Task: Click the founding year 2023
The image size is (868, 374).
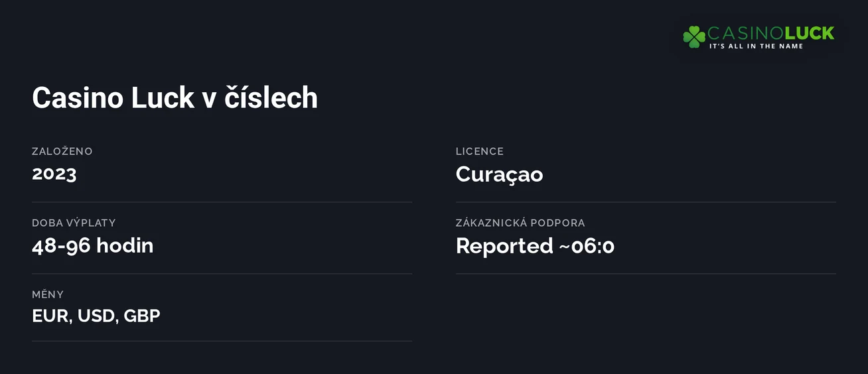Action: tap(54, 174)
